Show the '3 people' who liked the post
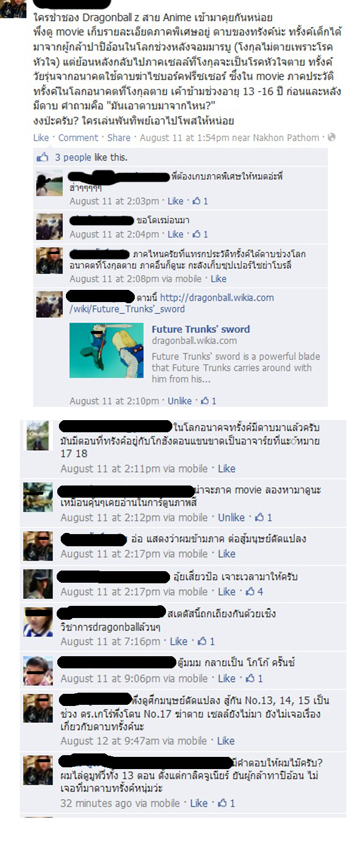Viewport: 347px width, 868px height. click(73, 157)
